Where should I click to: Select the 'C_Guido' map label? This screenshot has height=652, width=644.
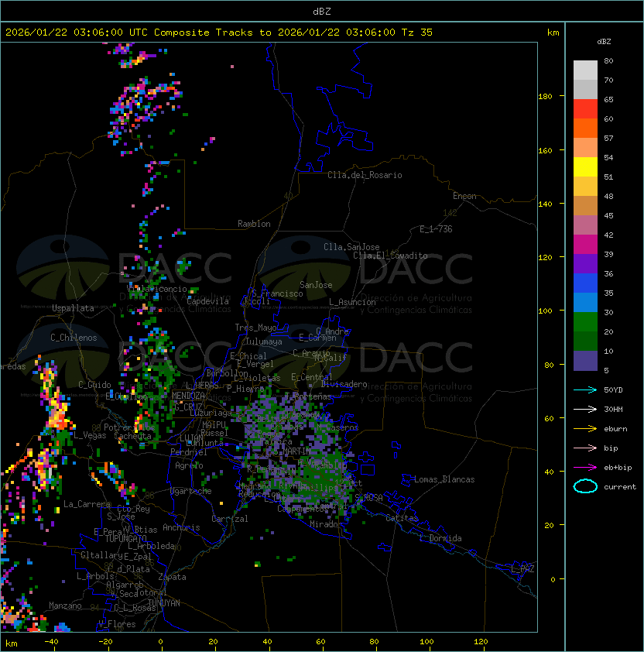[x=94, y=385]
